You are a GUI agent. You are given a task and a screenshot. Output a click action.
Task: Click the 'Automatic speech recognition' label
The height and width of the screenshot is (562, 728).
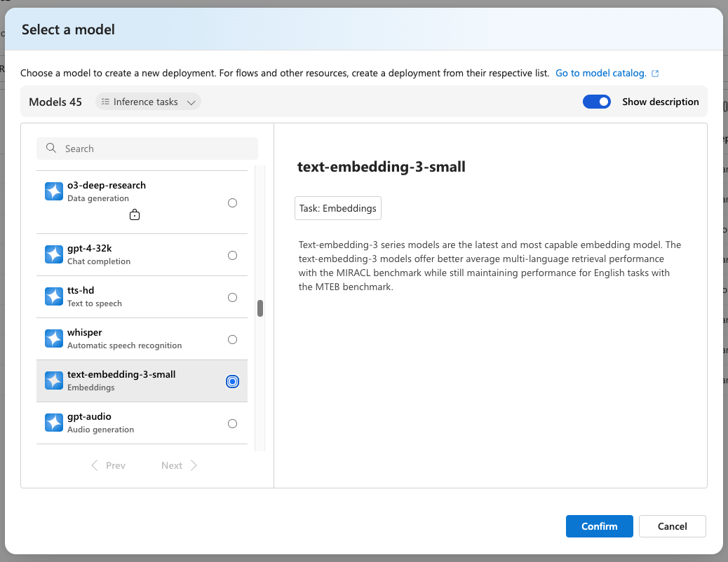(x=124, y=345)
